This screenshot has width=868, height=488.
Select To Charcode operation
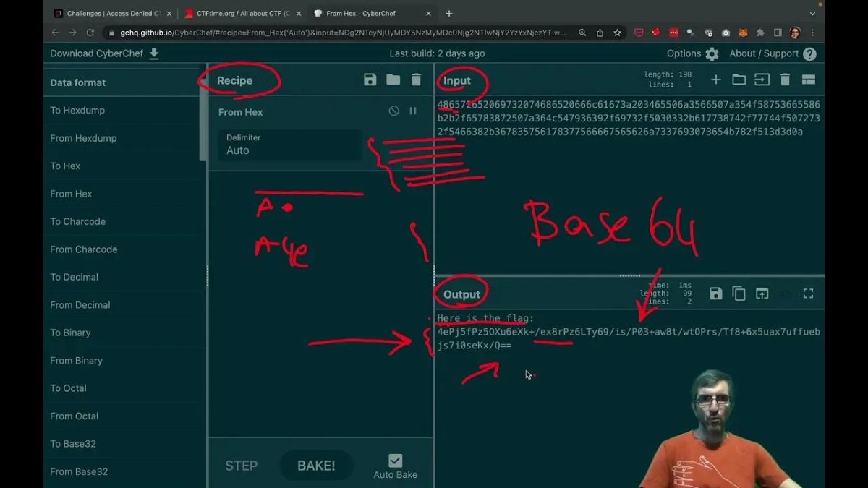(122, 221)
